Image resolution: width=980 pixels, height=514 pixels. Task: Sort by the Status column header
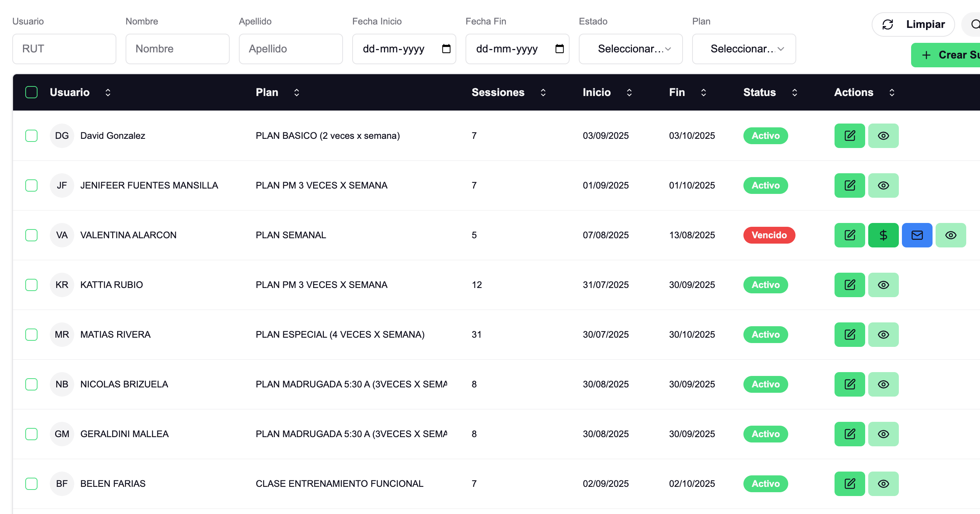[x=794, y=92]
